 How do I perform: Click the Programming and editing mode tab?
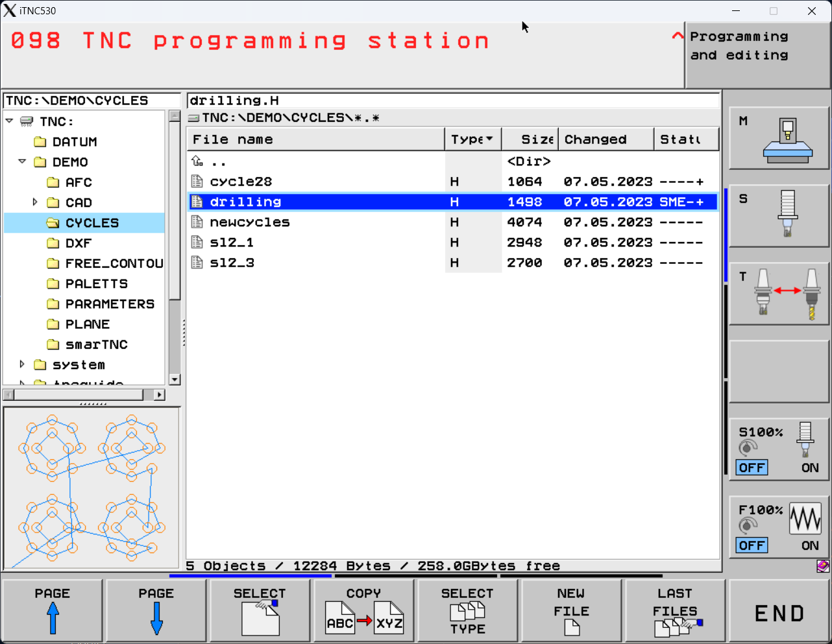point(757,56)
